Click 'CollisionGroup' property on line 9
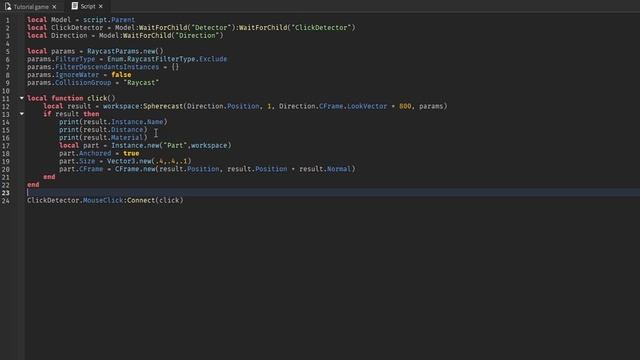 tap(83, 82)
